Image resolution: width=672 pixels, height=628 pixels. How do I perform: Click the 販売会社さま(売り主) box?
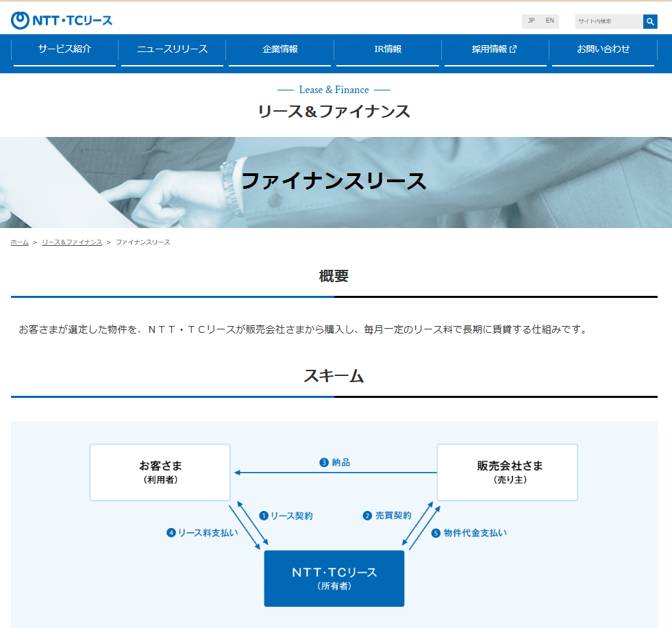(508, 472)
